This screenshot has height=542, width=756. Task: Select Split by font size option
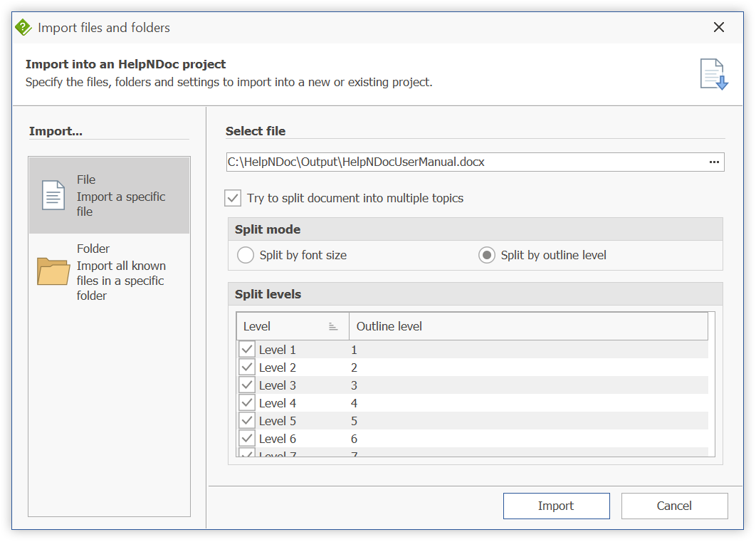[x=246, y=255]
